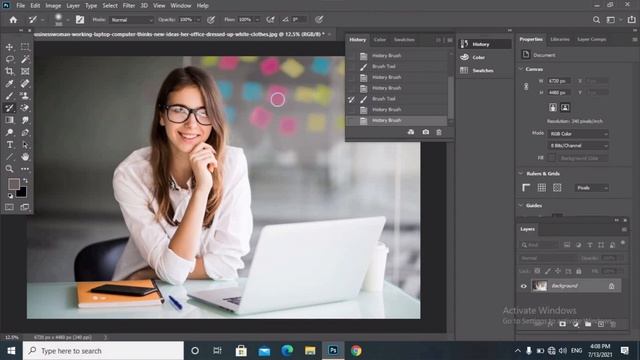Image resolution: width=640 pixels, height=360 pixels.
Task: Collapse the Rulers & Grids section
Action: point(521,173)
